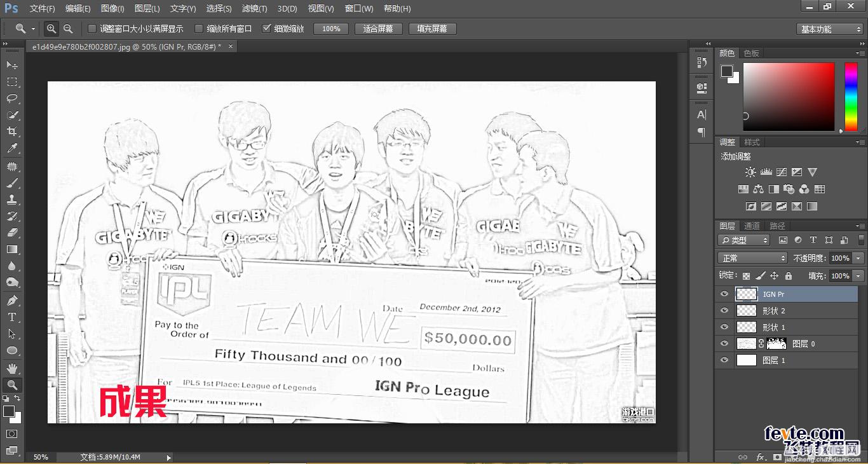Switch to the 色板 tab
Image resolution: width=868 pixels, height=464 pixels.
[752, 53]
